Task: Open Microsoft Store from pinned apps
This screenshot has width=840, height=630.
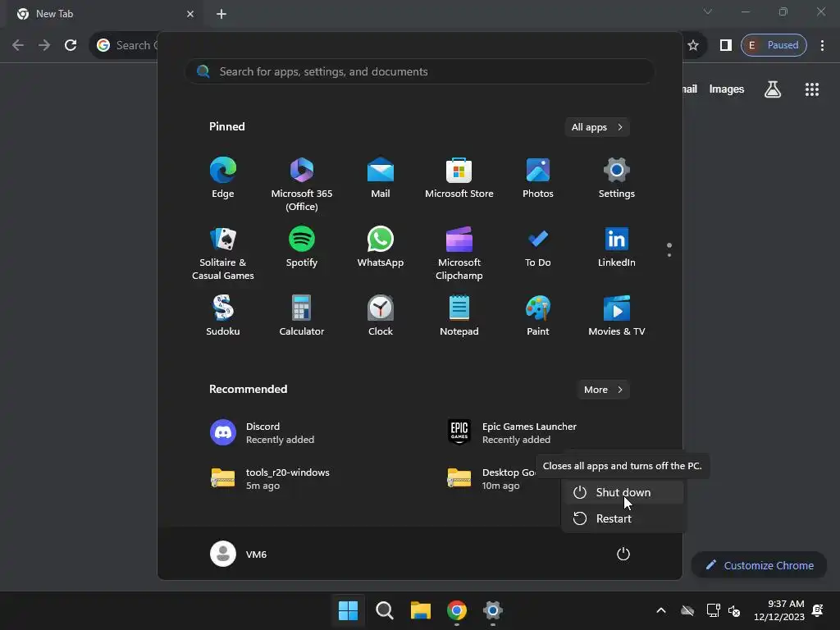Action: pos(459,178)
